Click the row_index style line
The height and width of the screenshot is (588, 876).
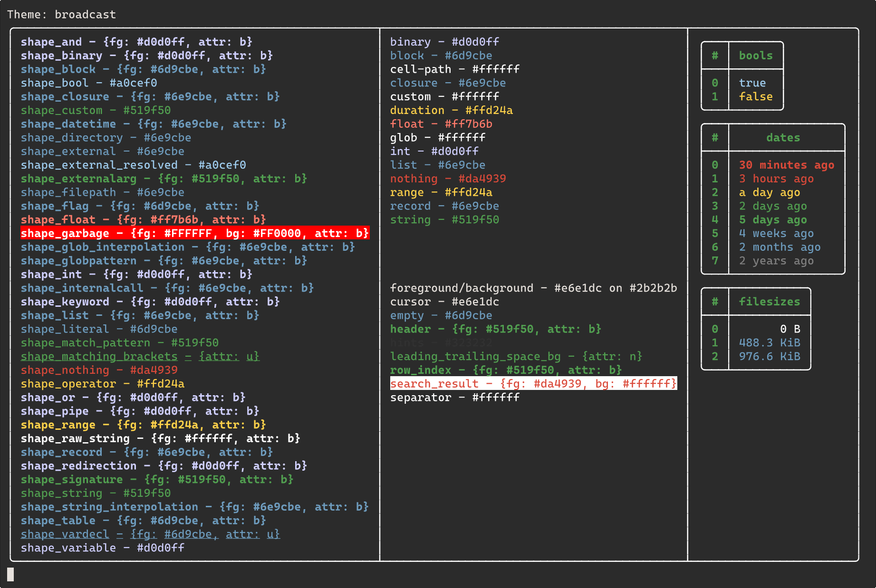[506, 370]
